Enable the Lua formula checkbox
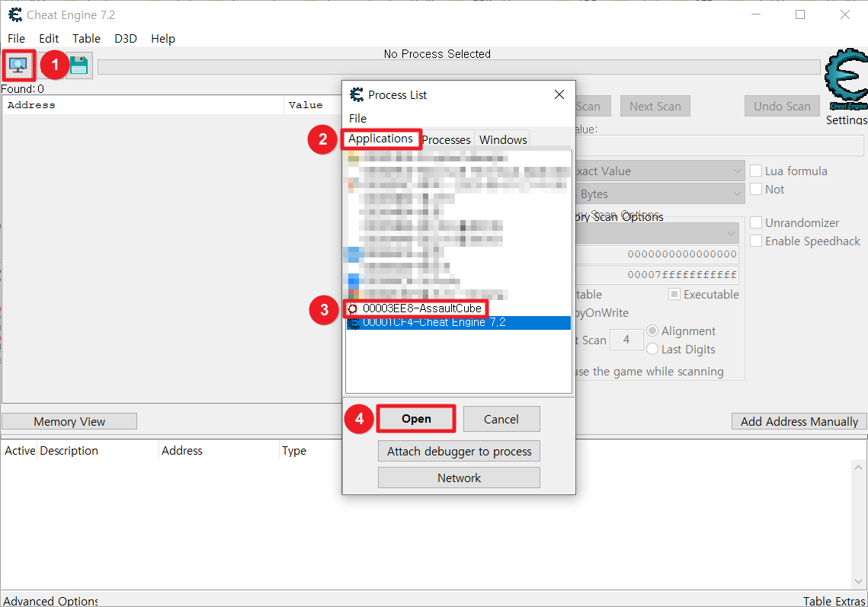This screenshot has width=868, height=607. point(756,171)
